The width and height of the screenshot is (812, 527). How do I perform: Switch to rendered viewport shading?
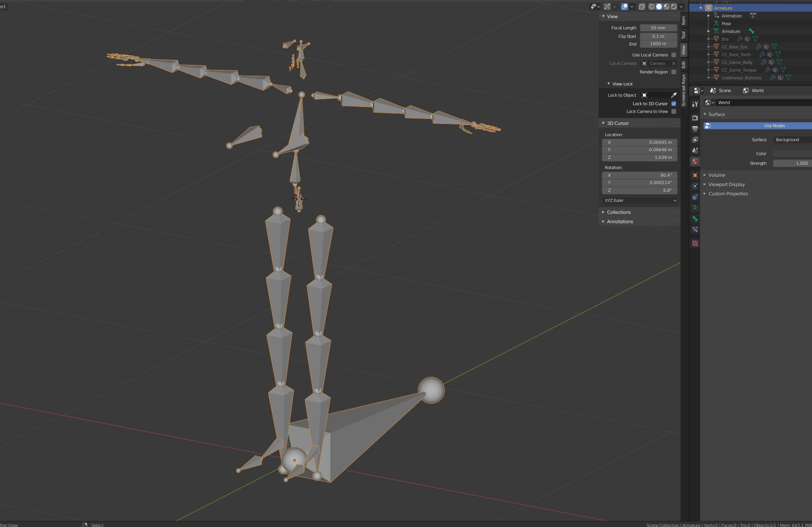coord(674,6)
